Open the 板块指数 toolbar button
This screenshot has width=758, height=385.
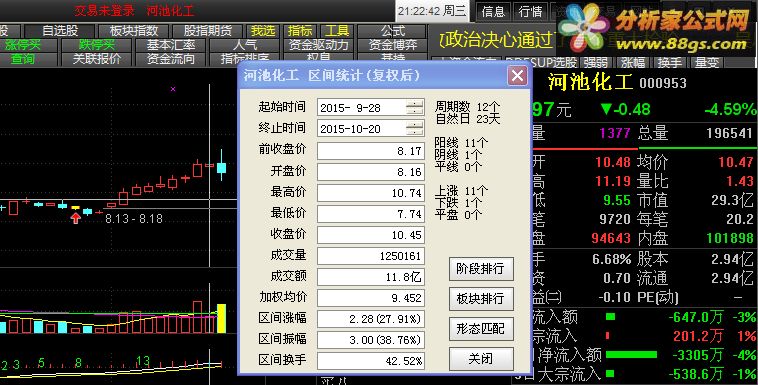click(x=134, y=31)
